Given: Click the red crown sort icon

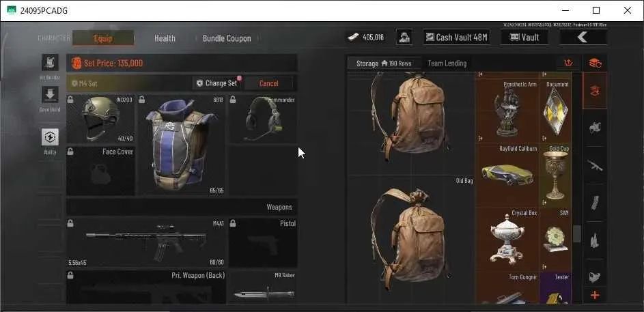Looking at the screenshot, I should (x=568, y=63).
